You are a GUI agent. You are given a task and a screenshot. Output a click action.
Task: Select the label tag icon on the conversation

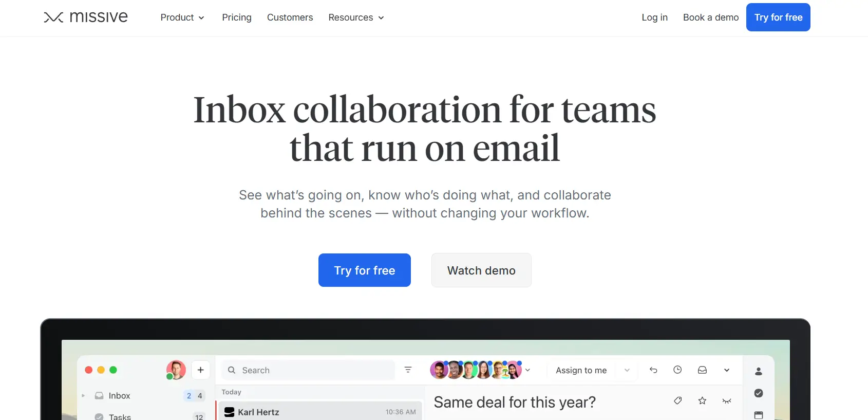pyautogui.click(x=678, y=401)
